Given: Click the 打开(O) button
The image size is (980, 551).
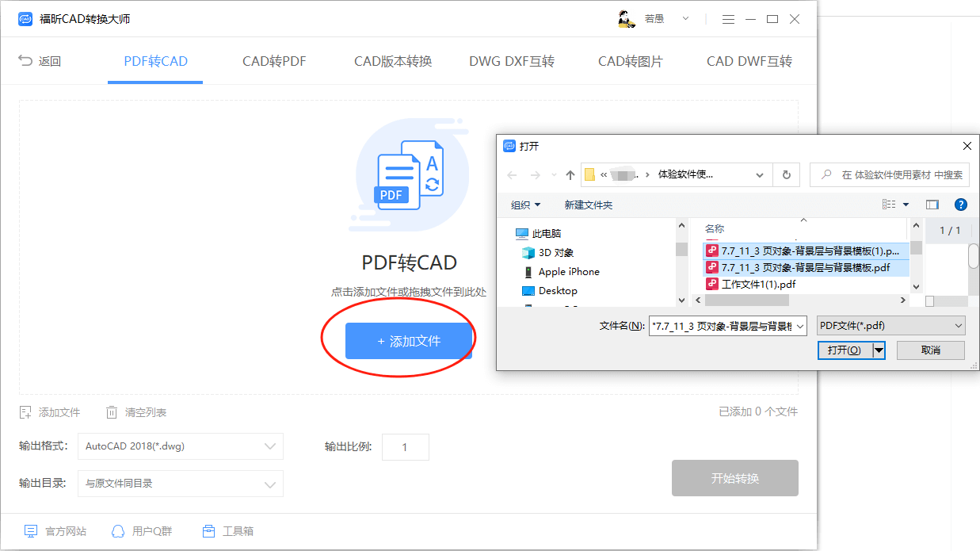Looking at the screenshot, I should click(845, 350).
